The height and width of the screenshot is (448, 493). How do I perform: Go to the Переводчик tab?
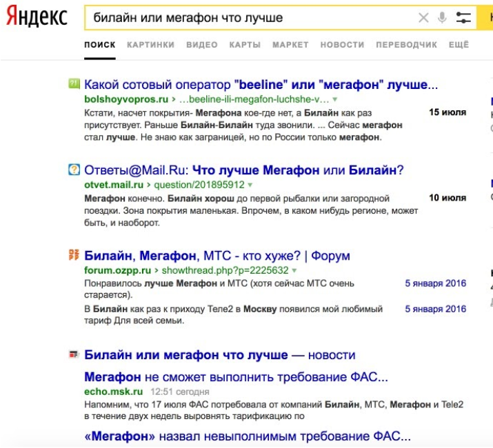(x=406, y=45)
